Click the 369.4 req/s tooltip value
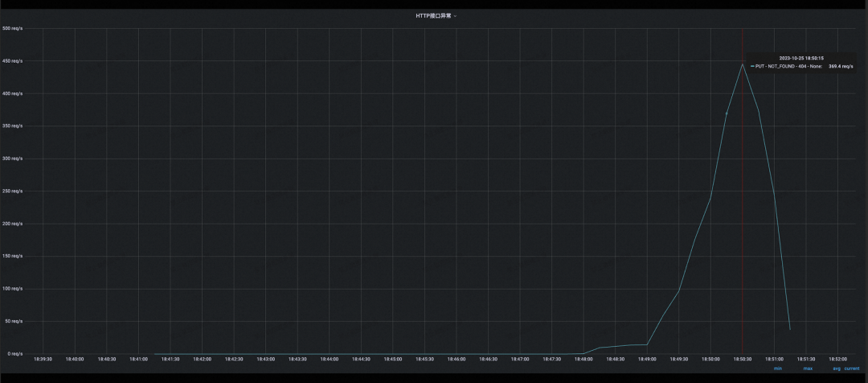This screenshot has width=868, height=383. pyautogui.click(x=841, y=66)
